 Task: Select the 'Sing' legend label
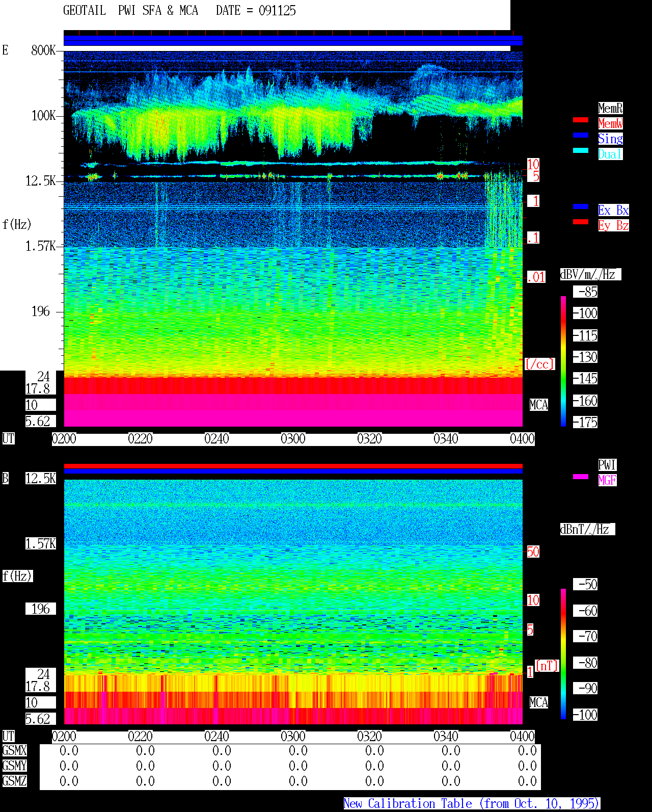[610, 139]
